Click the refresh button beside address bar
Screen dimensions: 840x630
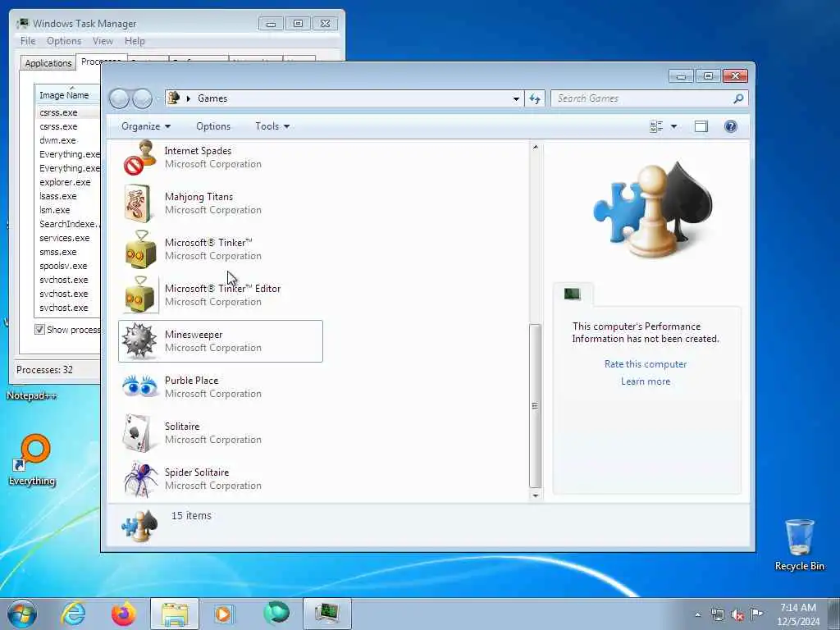535,98
